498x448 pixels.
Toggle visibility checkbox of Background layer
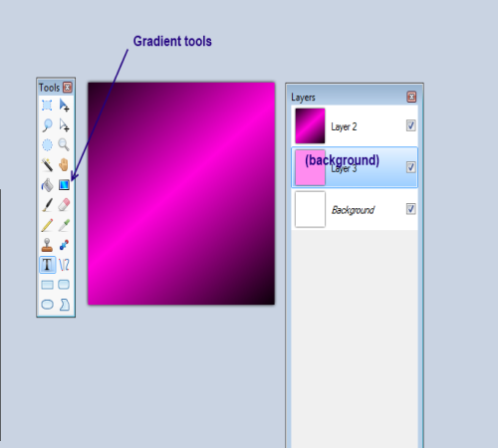tap(410, 209)
